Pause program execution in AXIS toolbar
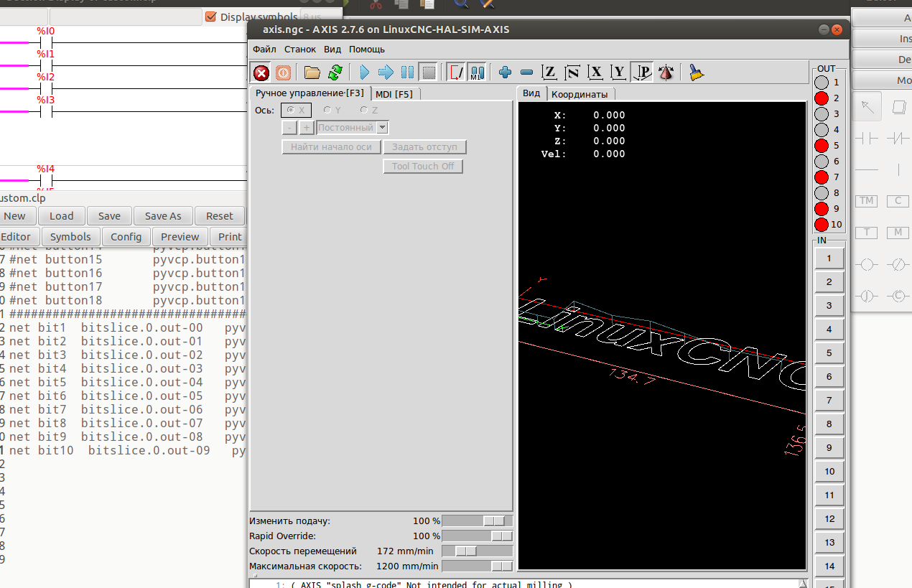 click(x=407, y=73)
